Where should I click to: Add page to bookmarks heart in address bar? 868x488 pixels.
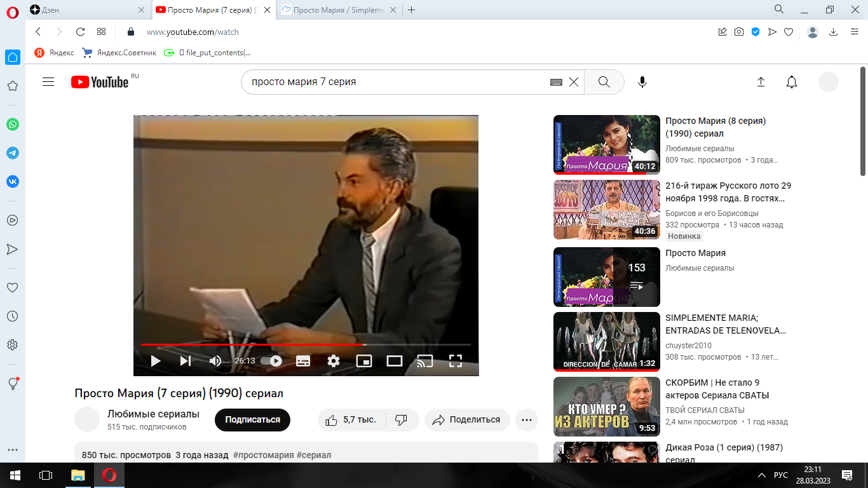click(789, 32)
